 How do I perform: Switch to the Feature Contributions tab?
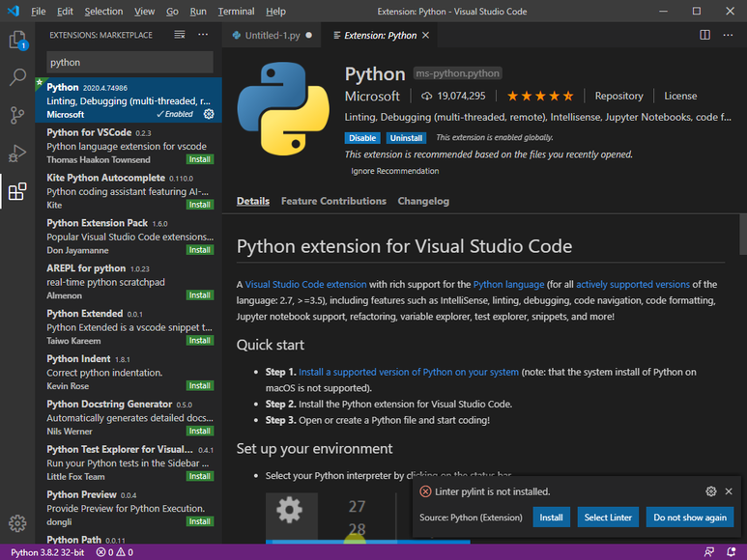tap(333, 201)
